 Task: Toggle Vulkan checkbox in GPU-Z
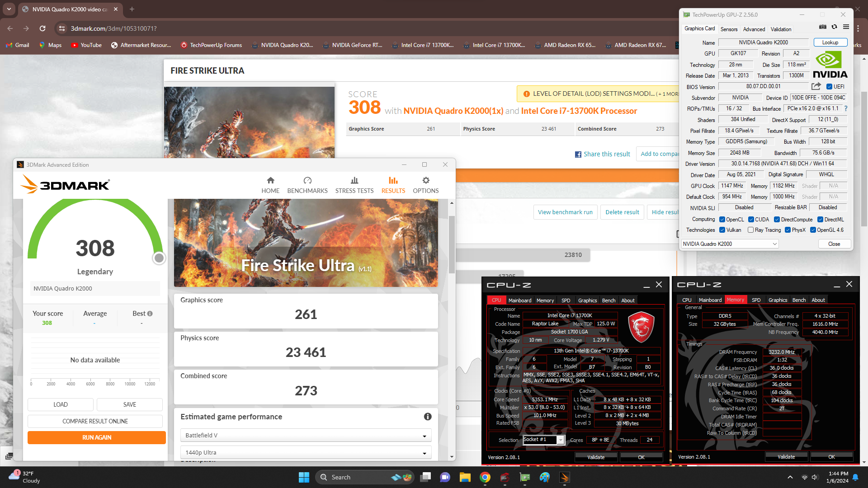coord(722,230)
